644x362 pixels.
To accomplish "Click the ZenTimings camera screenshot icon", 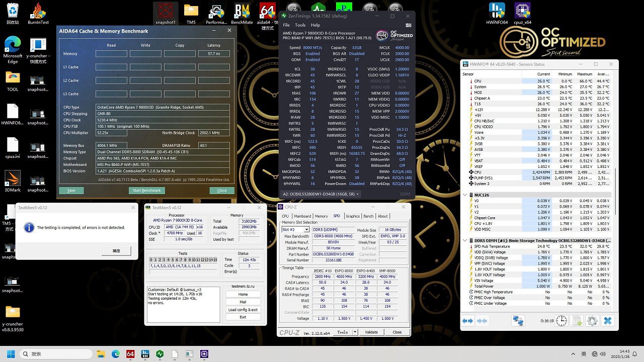I will tap(409, 25).
